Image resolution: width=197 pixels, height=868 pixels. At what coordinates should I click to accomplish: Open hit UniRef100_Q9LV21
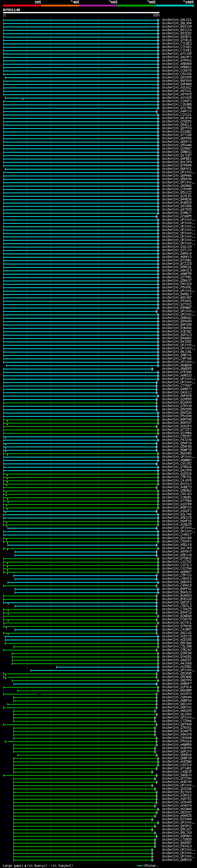click(177, 20)
